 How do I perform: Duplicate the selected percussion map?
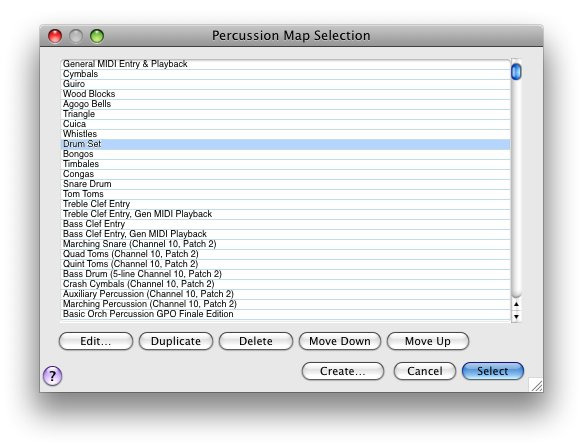176,341
